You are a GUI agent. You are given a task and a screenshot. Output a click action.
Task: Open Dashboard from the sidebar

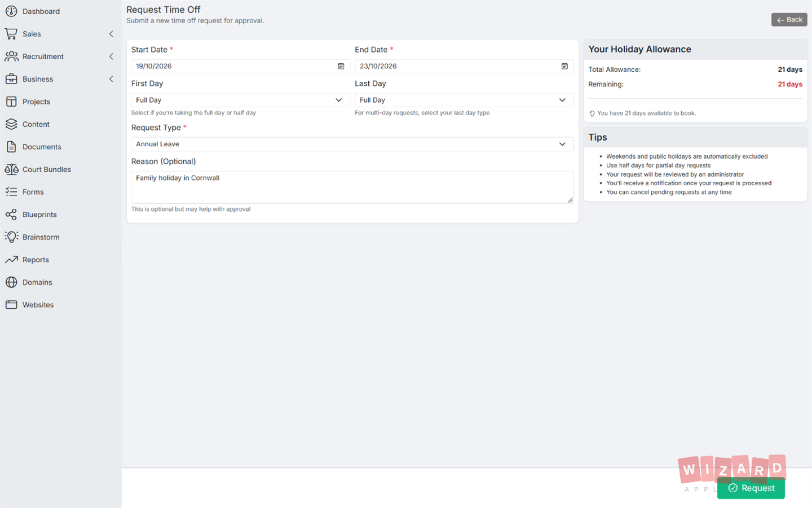coord(61,11)
